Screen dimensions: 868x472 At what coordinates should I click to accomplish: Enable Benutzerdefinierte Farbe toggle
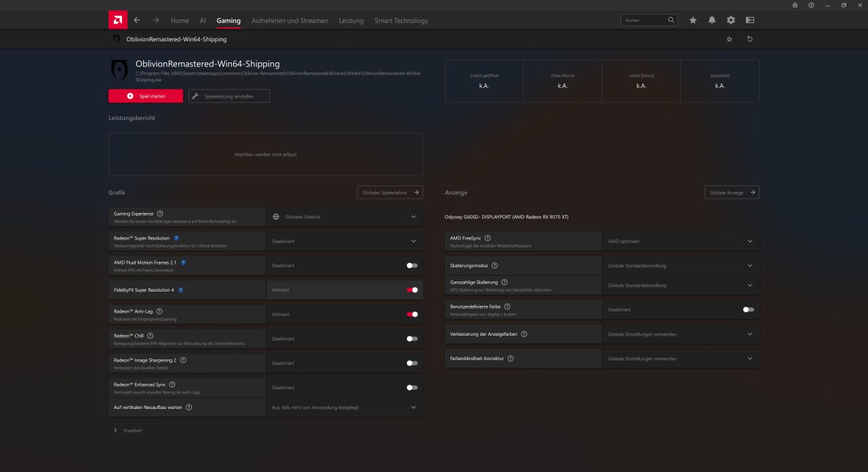pyautogui.click(x=749, y=310)
